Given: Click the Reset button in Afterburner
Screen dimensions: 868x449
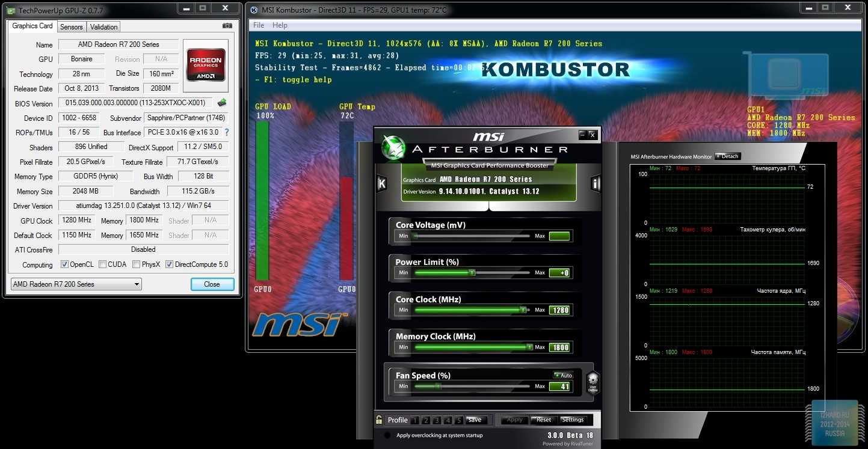Looking at the screenshot, I should [x=543, y=420].
